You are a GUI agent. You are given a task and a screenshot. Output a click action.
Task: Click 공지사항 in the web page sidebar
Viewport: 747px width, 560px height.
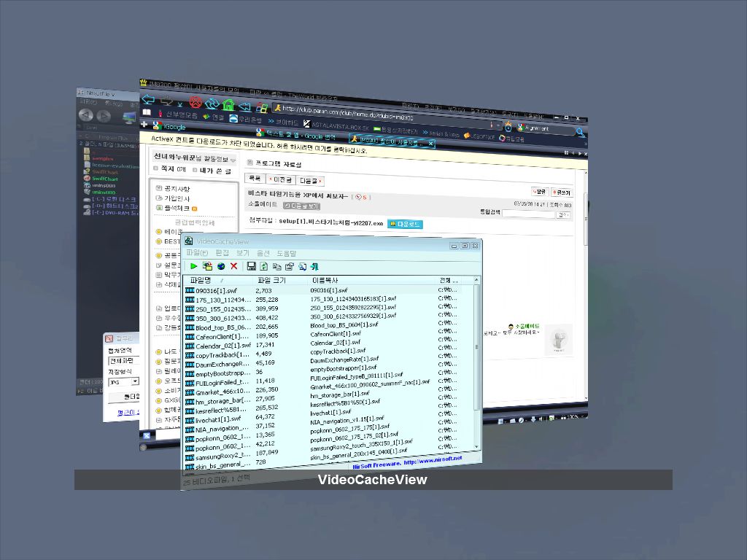pyautogui.click(x=177, y=189)
